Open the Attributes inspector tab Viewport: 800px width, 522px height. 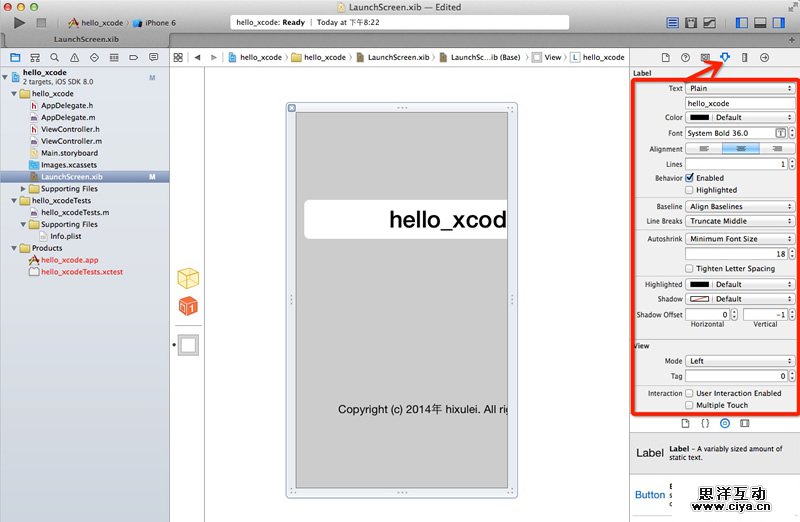[x=724, y=57]
